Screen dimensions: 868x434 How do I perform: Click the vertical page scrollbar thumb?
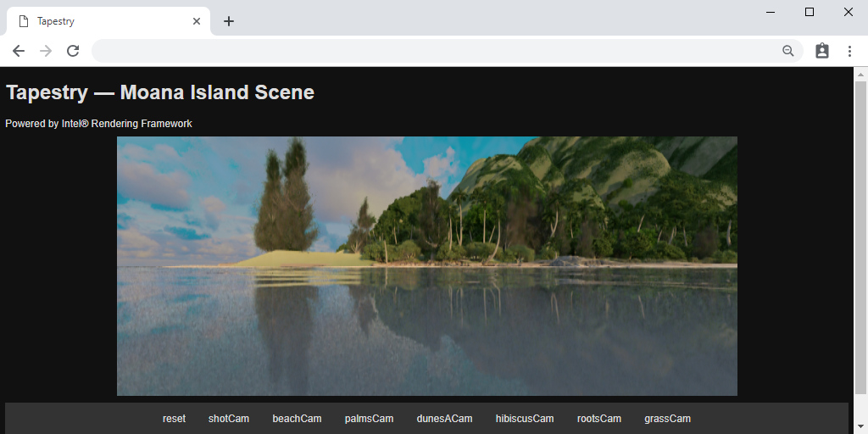coord(860,238)
